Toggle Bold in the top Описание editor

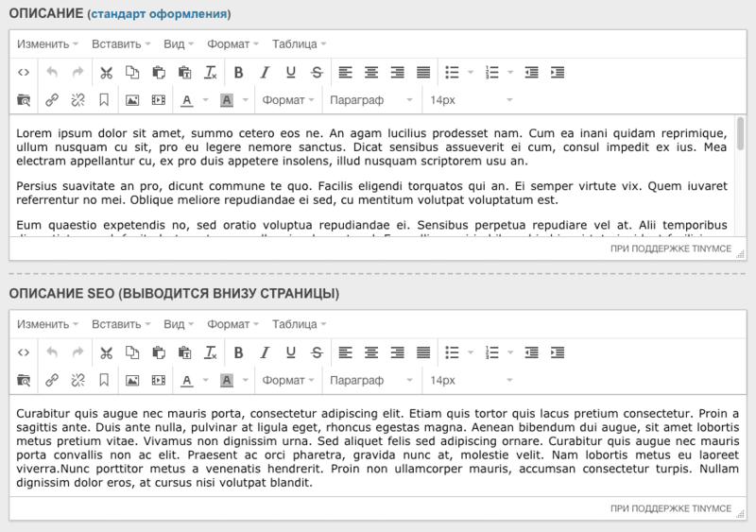pyautogui.click(x=238, y=73)
